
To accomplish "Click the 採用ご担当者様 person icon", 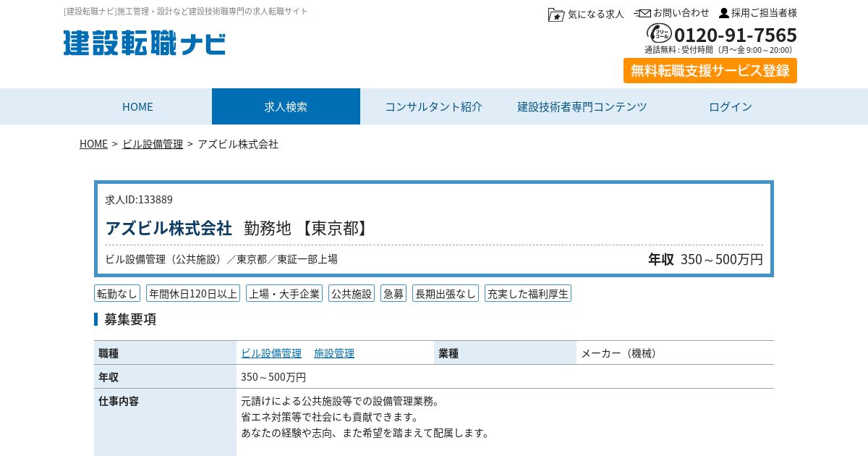I will (x=724, y=13).
